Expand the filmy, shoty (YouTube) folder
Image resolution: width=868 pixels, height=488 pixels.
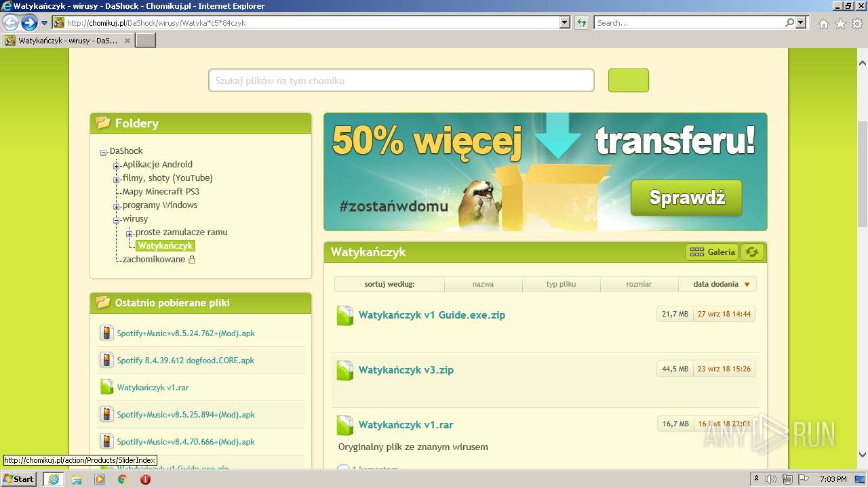point(117,180)
